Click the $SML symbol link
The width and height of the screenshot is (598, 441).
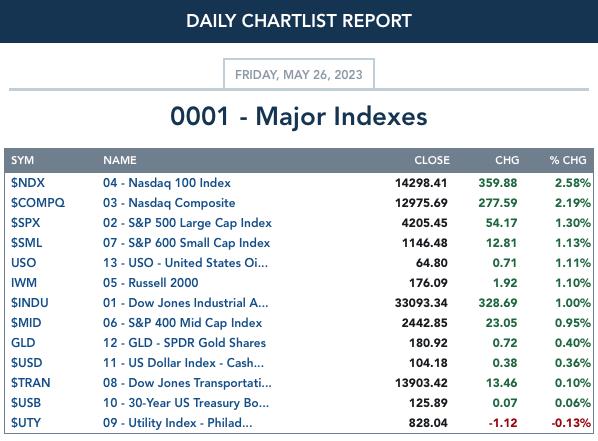coord(26,243)
